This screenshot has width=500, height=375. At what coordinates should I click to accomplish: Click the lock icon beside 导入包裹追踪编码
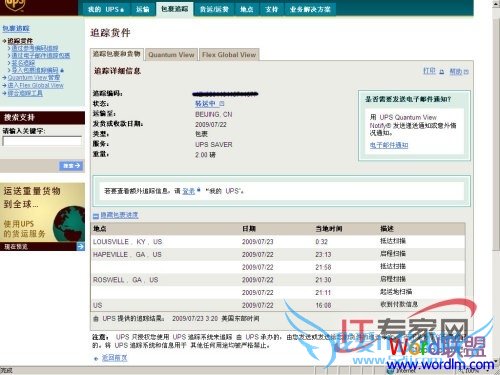coord(62,70)
